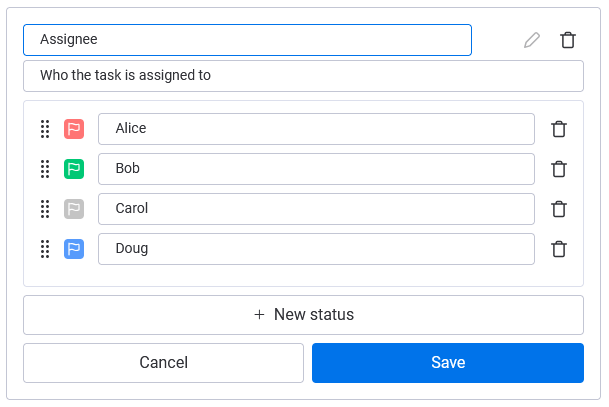This screenshot has width=609, height=407.
Task: Click trash icon next to Carol
Action: (559, 209)
